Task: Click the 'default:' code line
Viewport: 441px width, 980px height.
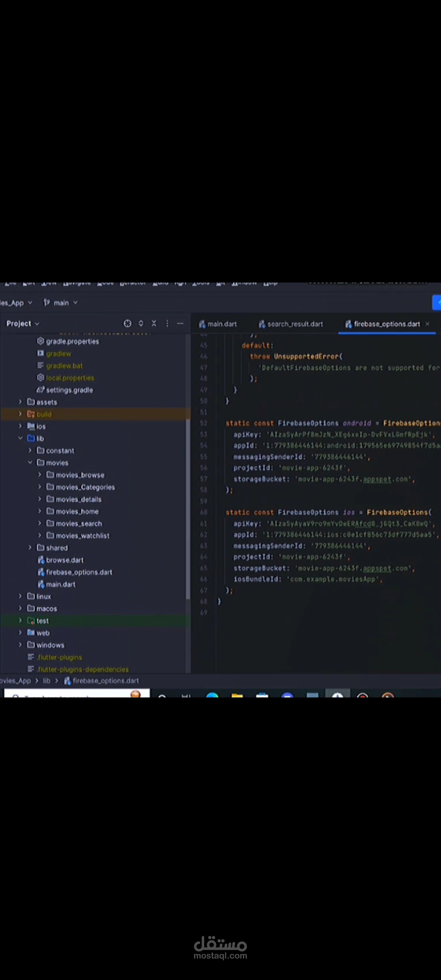Action: click(x=258, y=345)
